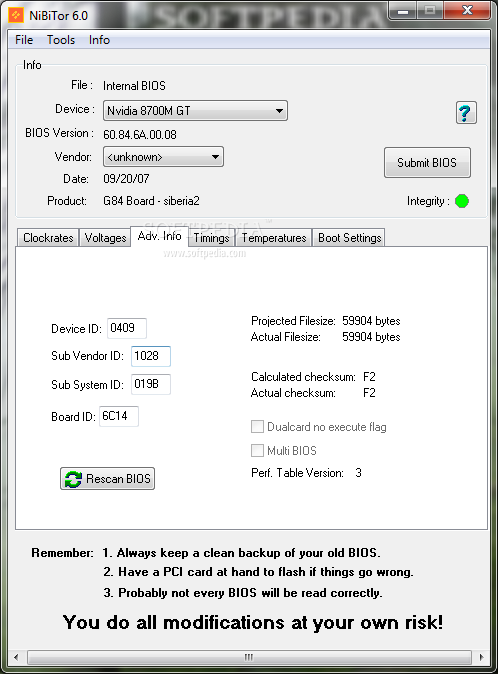This screenshot has height=674, width=498.
Task: Click the Sub System ID field with 019B
Action: [x=151, y=384]
